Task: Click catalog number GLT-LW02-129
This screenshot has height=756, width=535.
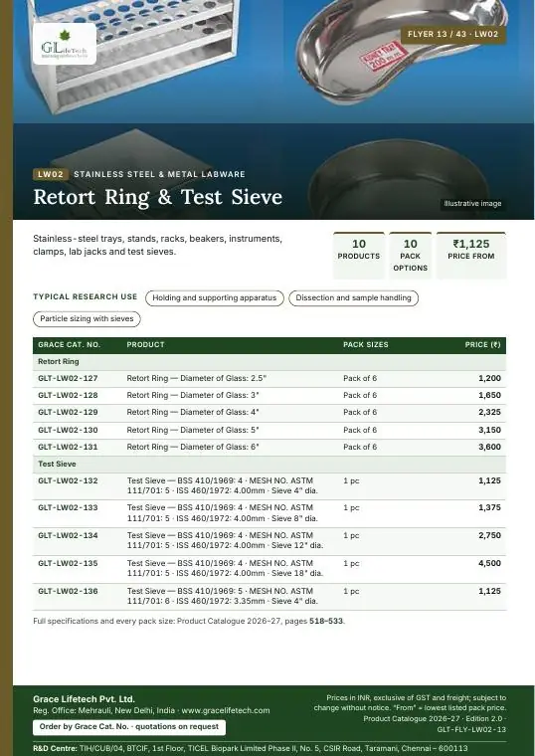Action: pos(68,412)
